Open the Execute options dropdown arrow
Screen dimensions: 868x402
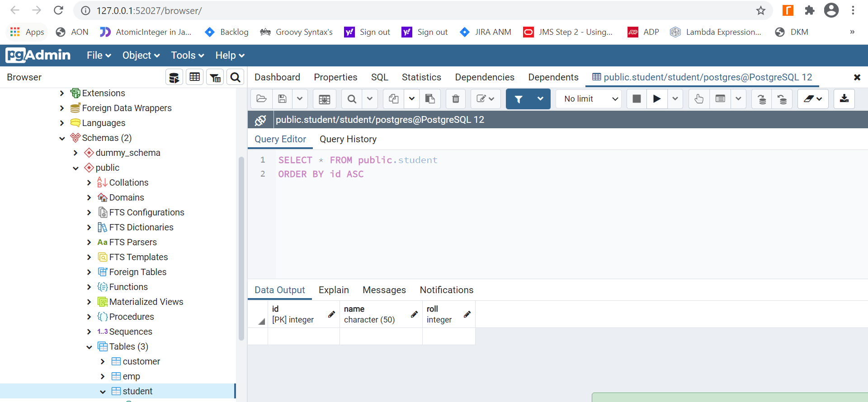[675, 99]
